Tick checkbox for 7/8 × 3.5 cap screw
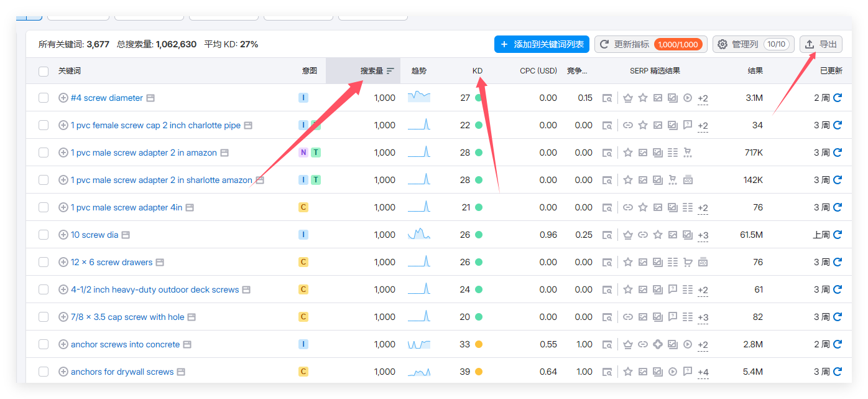Screen dimensions: 868x399 pyautogui.click(x=44, y=317)
